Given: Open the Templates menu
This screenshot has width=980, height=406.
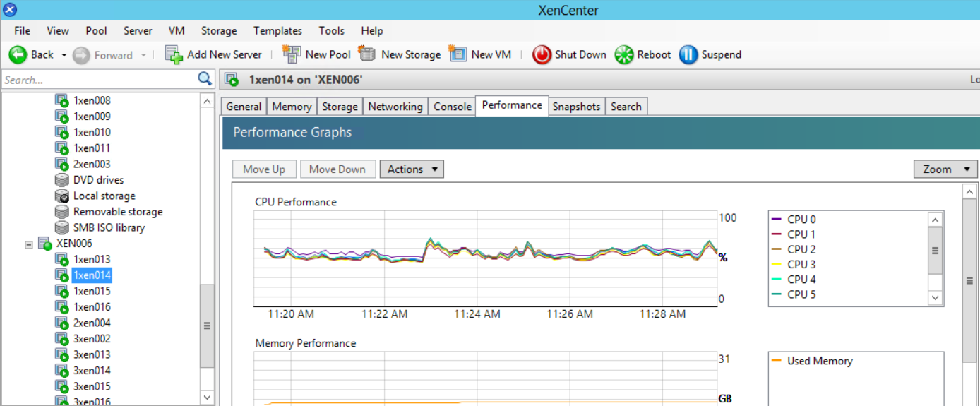Looking at the screenshot, I should pos(277,30).
